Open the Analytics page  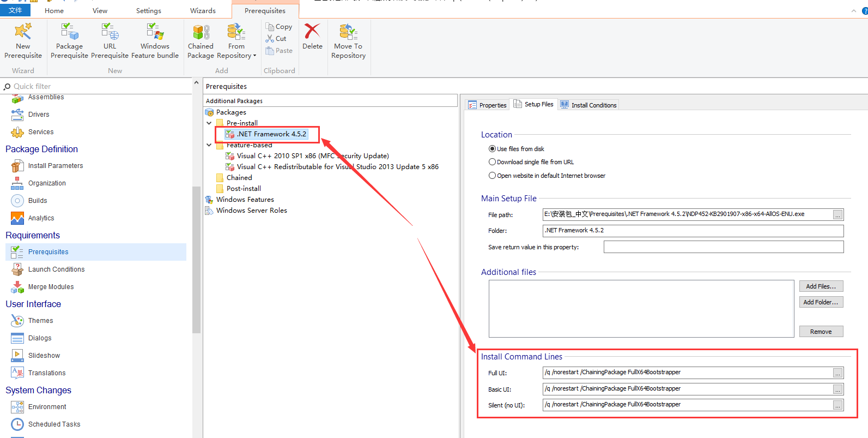41,218
